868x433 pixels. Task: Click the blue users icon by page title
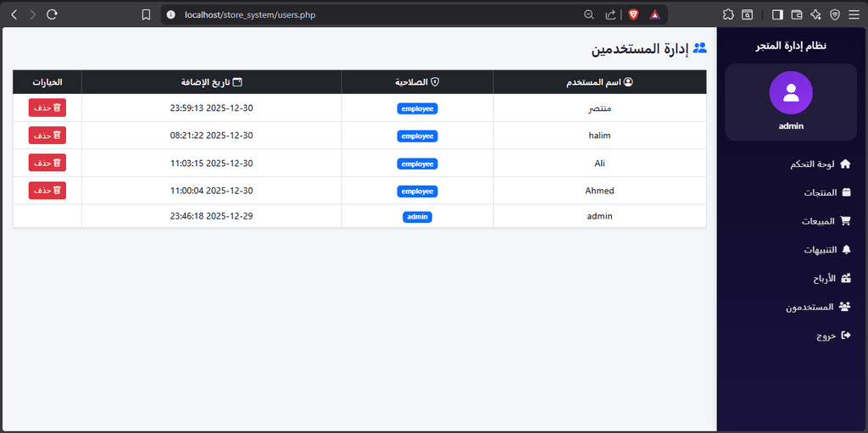click(700, 48)
